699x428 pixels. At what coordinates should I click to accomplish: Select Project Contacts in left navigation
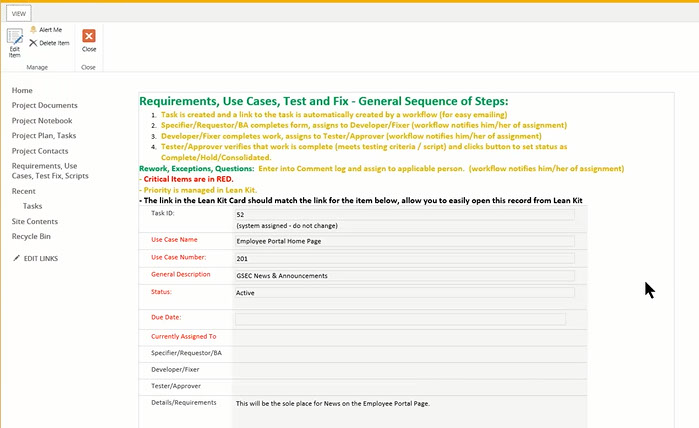[40, 150]
